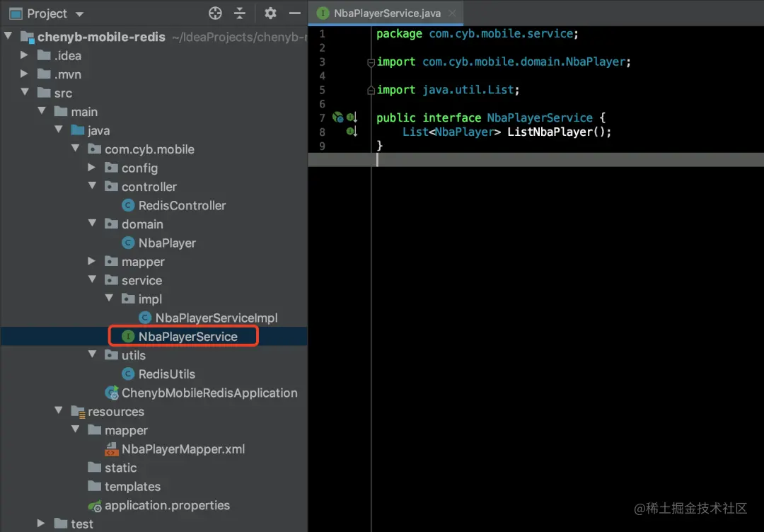Collapse the domain package arrow

93,223
